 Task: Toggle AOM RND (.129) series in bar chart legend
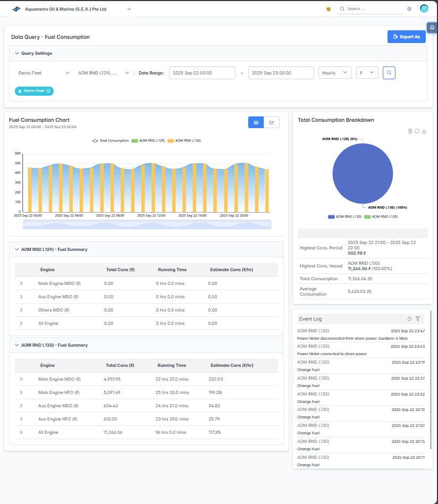(148, 141)
